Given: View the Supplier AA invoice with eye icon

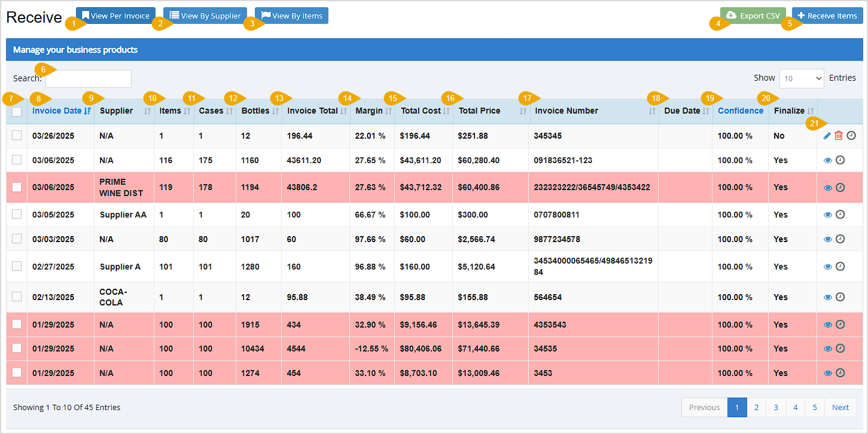Looking at the screenshot, I should [828, 214].
